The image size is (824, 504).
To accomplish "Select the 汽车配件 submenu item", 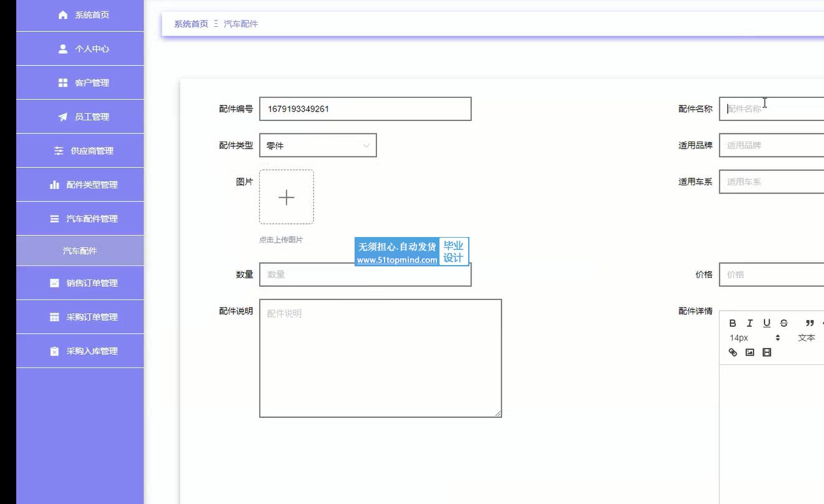I will coord(80,251).
